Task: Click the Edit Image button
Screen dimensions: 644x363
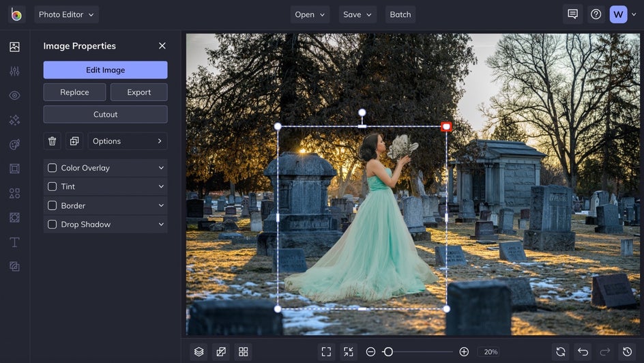Action: [105, 70]
